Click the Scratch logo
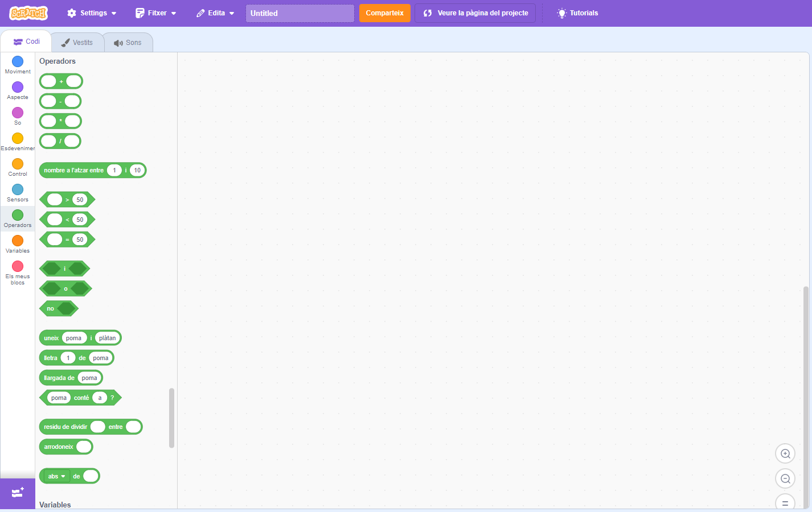This screenshot has height=512, width=812. (x=28, y=13)
